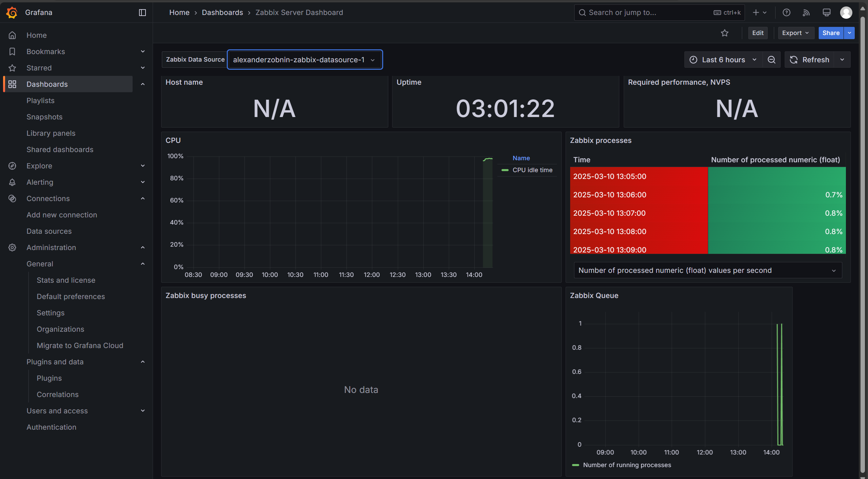Click the search magnifier icon
868x479 pixels.
(x=582, y=13)
